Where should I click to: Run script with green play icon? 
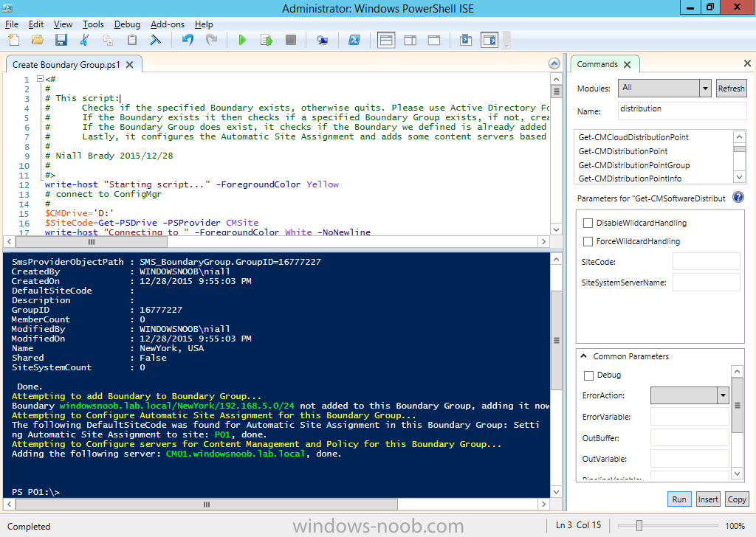242,40
